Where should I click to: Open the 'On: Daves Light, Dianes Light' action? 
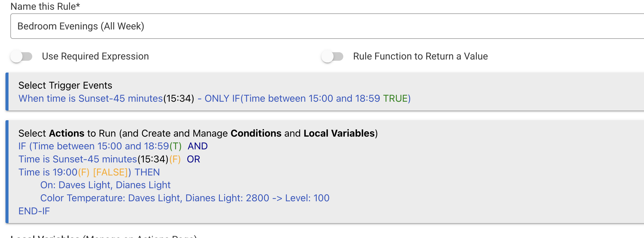[105, 185]
